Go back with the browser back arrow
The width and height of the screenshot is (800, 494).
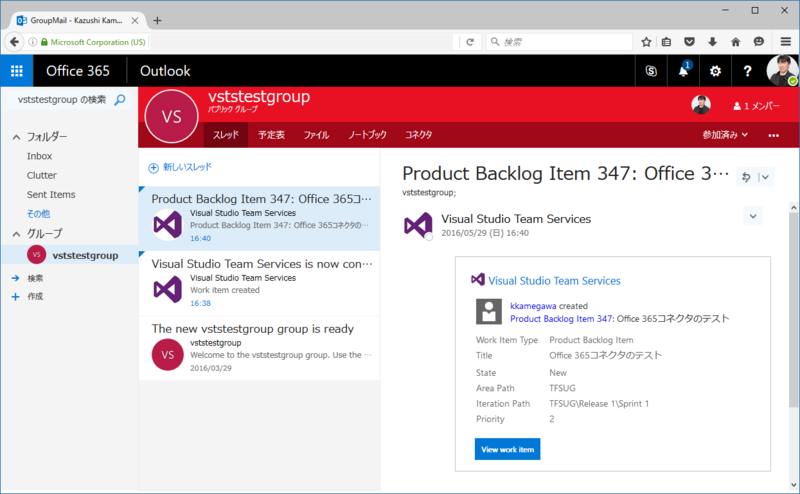(x=14, y=42)
